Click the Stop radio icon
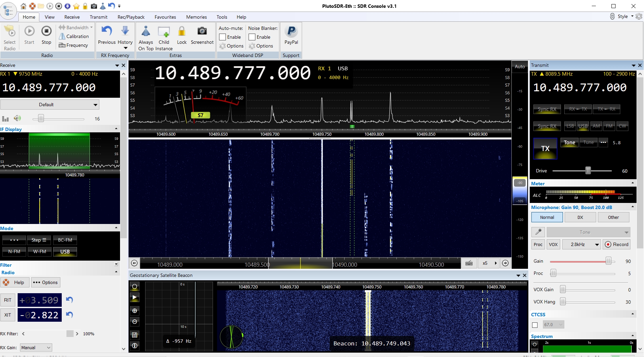This screenshot has width=644, height=357. click(46, 32)
